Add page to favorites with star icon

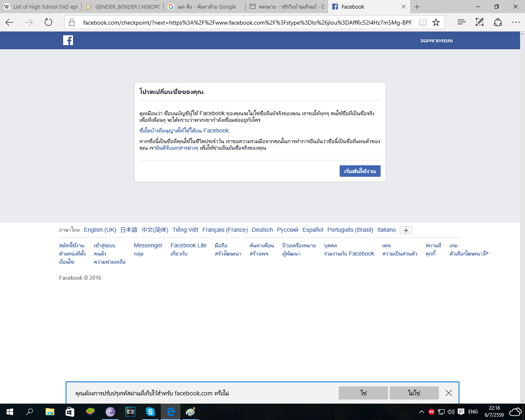click(436, 23)
